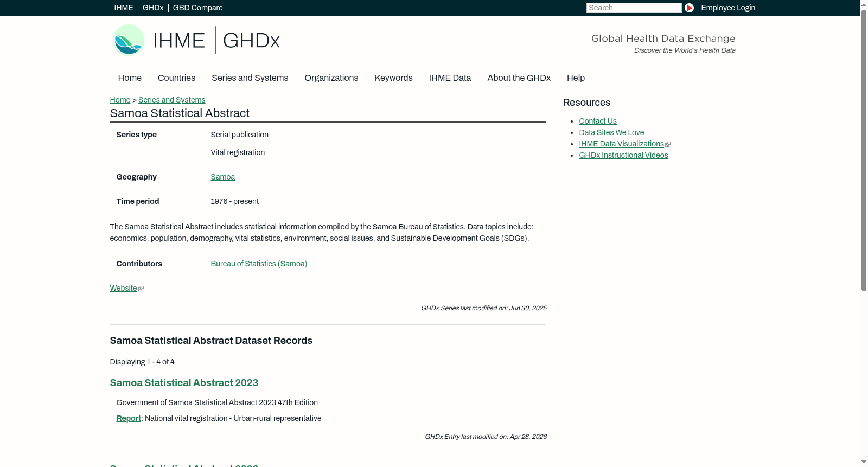Image resolution: width=868 pixels, height=467 pixels.
Task: Click external link icon beside Website
Action: coord(141,289)
